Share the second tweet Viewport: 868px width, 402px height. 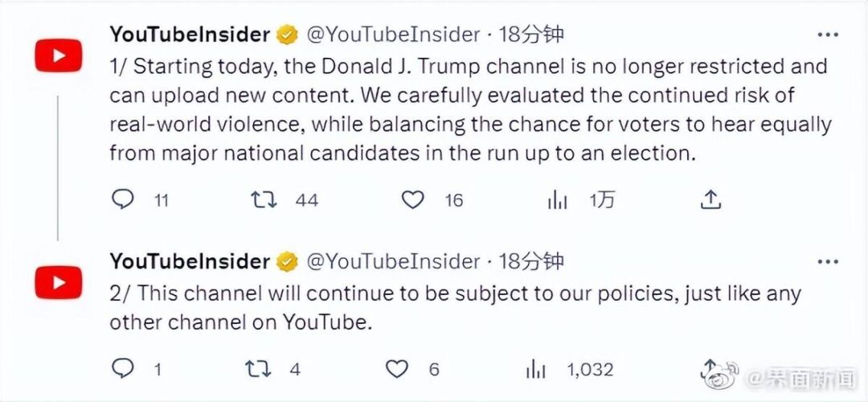click(710, 367)
